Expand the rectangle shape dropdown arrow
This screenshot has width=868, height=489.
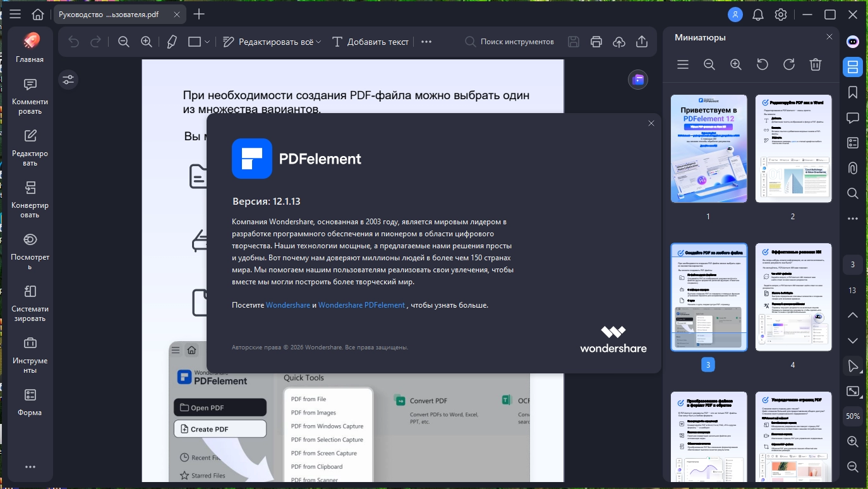coord(208,42)
